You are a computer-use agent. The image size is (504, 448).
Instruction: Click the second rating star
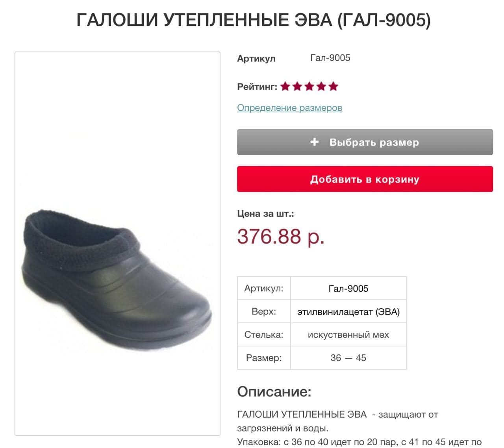point(297,86)
